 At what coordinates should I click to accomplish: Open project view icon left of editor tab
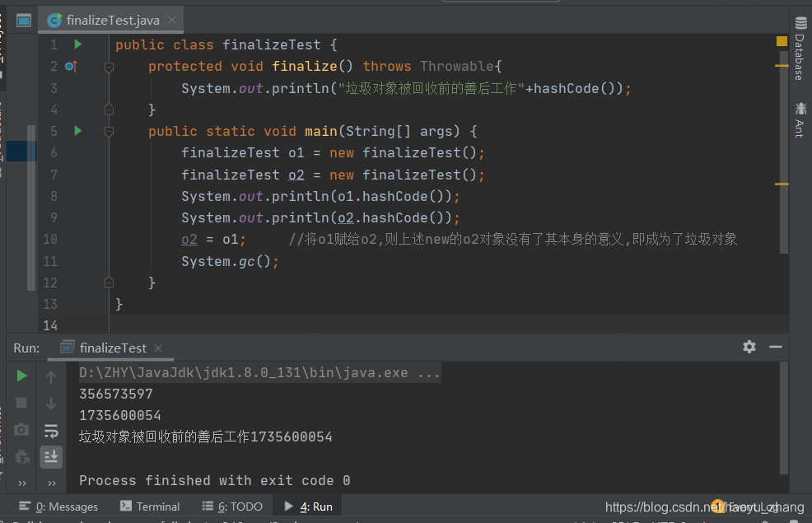tap(24, 21)
